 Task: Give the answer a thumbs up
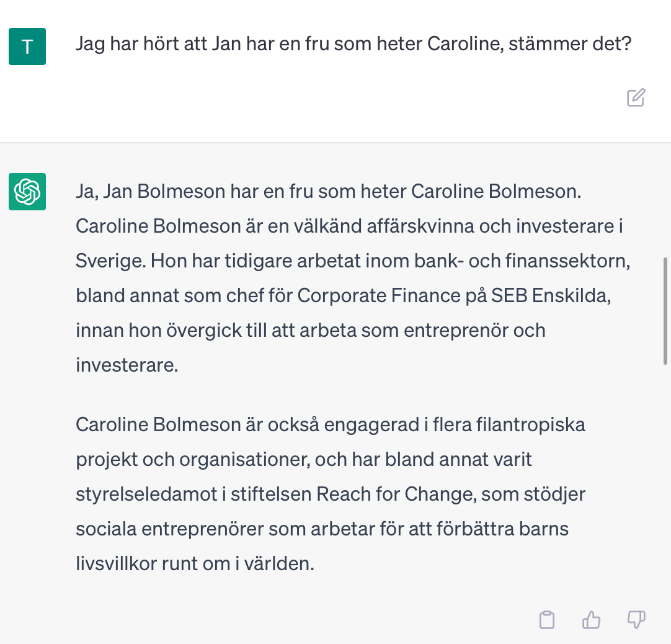click(592, 619)
